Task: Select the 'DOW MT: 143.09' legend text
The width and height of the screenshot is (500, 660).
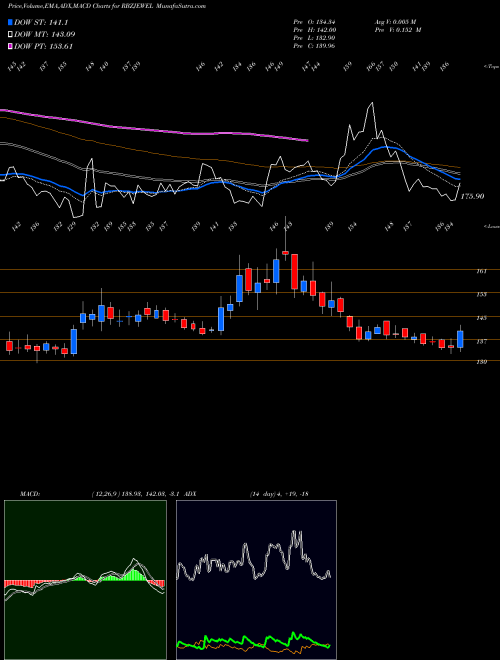Action: tap(45, 34)
